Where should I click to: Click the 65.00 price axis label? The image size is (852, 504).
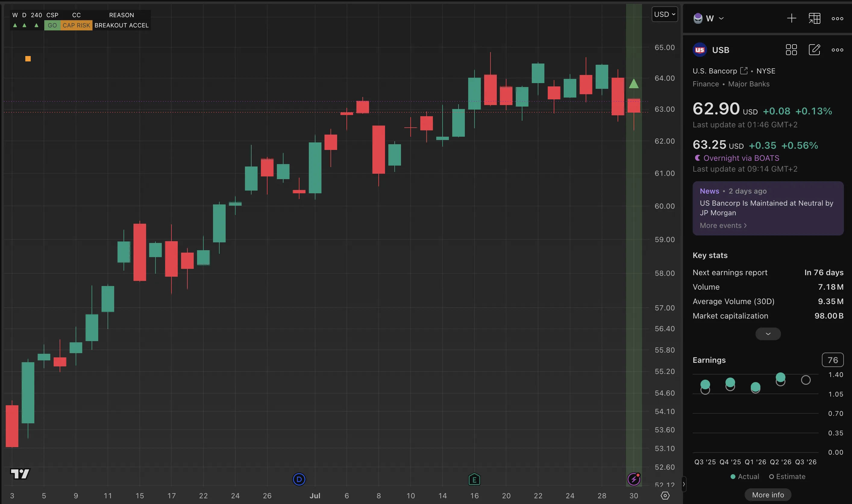point(664,48)
